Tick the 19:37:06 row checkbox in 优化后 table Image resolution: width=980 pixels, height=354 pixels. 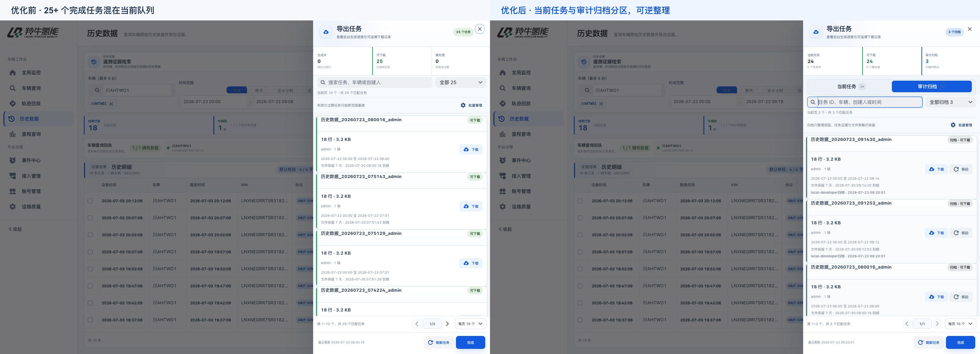click(x=580, y=320)
